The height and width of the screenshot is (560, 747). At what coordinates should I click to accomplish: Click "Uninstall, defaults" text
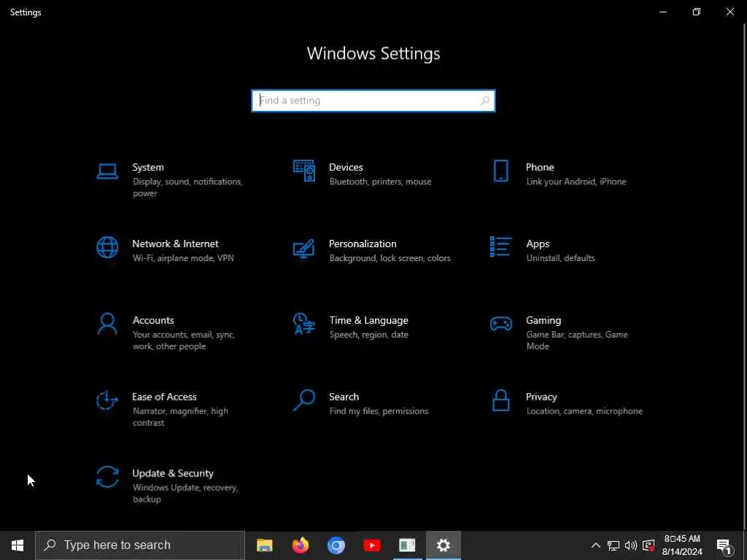pyautogui.click(x=560, y=258)
